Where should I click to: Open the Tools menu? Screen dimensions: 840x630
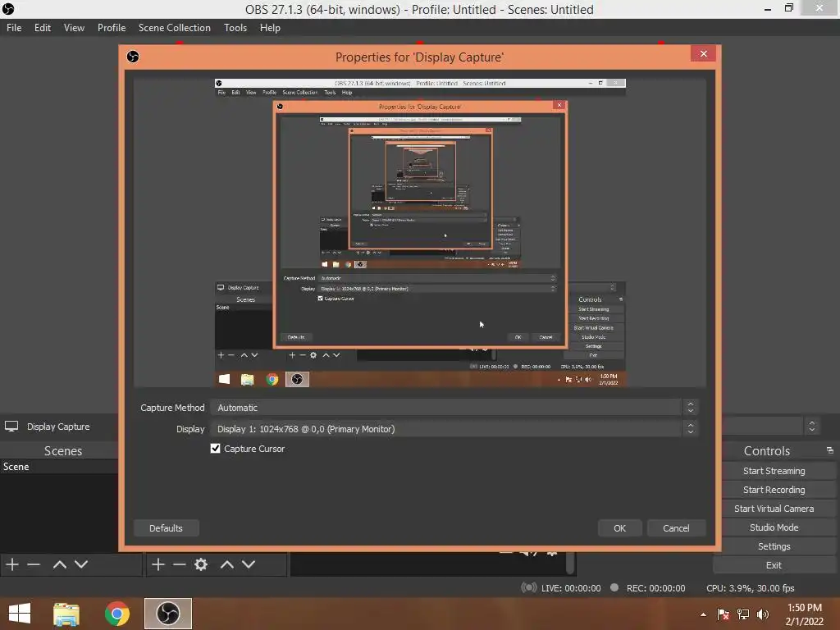point(235,28)
